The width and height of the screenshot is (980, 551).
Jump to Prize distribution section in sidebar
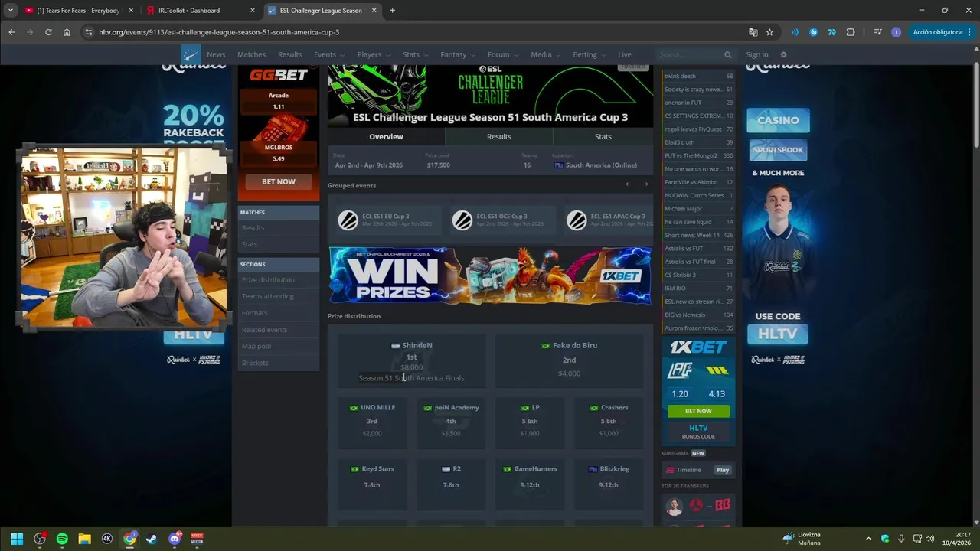268,279
